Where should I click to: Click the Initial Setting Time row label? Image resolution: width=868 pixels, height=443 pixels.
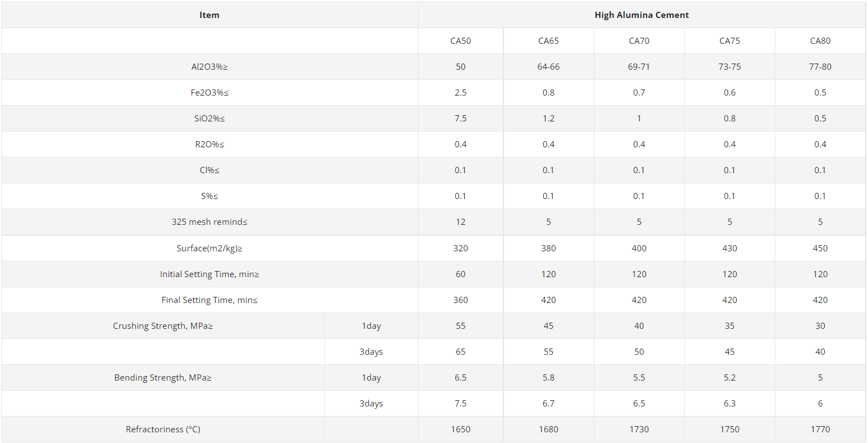210,274
